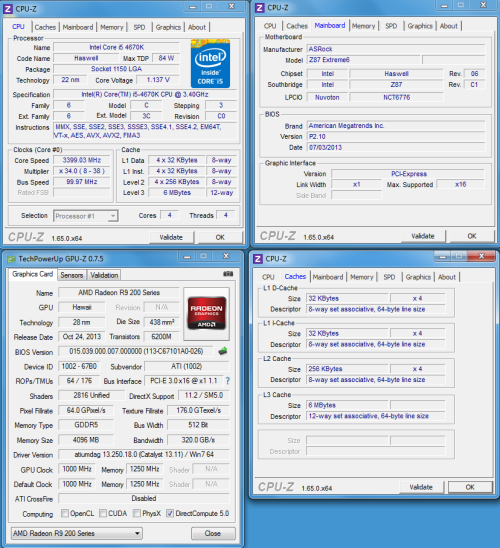Open SPD tab in top-left CPU-Z window
Image resolution: width=500 pixels, height=548 pixels.
139,27
